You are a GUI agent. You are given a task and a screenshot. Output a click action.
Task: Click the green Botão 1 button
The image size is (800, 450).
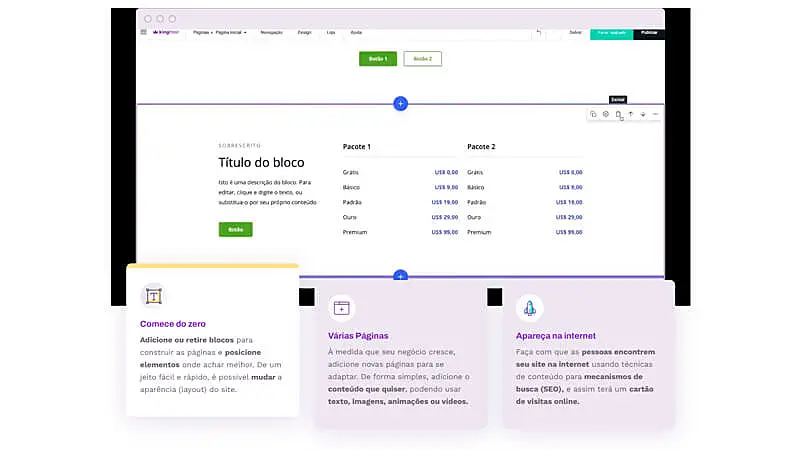[x=378, y=59]
